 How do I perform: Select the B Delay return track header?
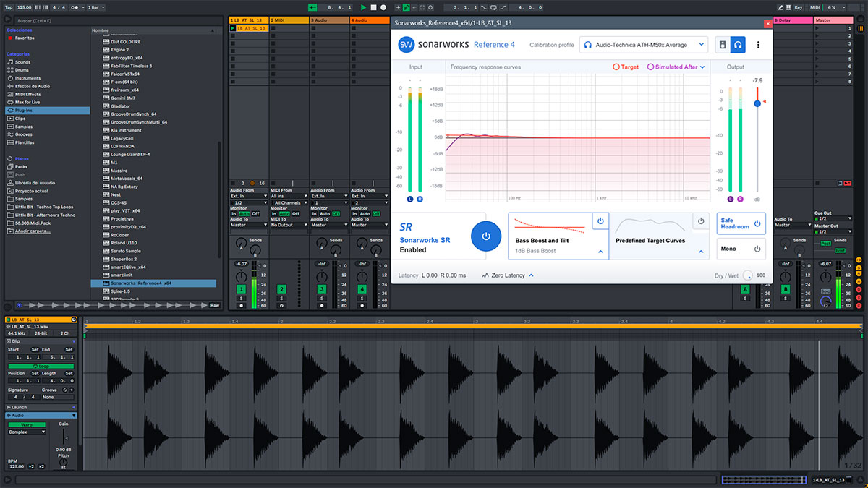(x=793, y=20)
